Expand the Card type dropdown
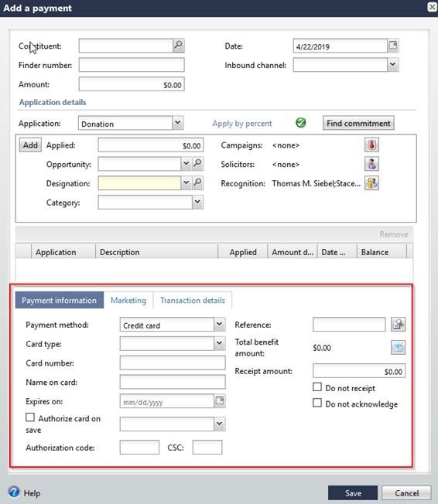The height and width of the screenshot is (504, 438). [x=220, y=343]
